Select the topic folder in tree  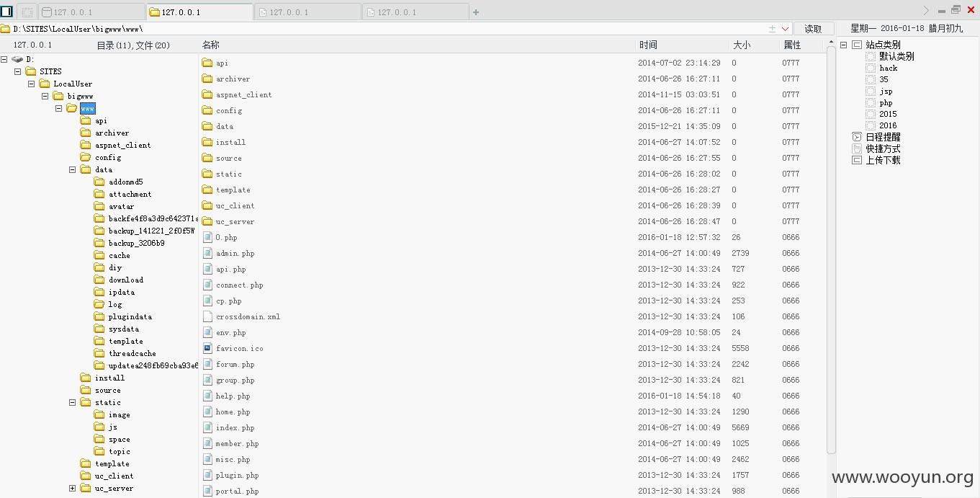120,451
